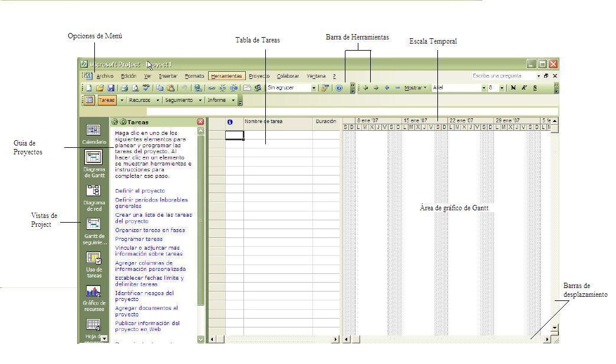The height and width of the screenshot is (364, 616).
Task: Expand the Mostrar outline level dropdown
Action: tap(415, 88)
